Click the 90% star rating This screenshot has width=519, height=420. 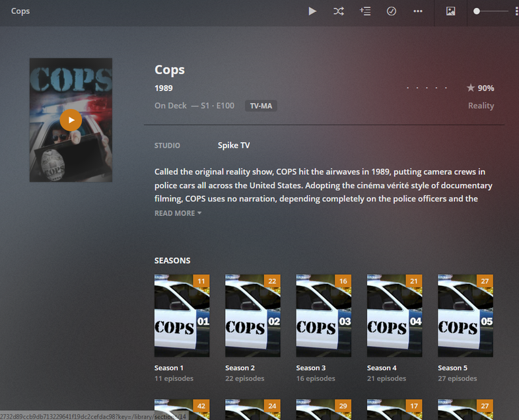point(480,88)
